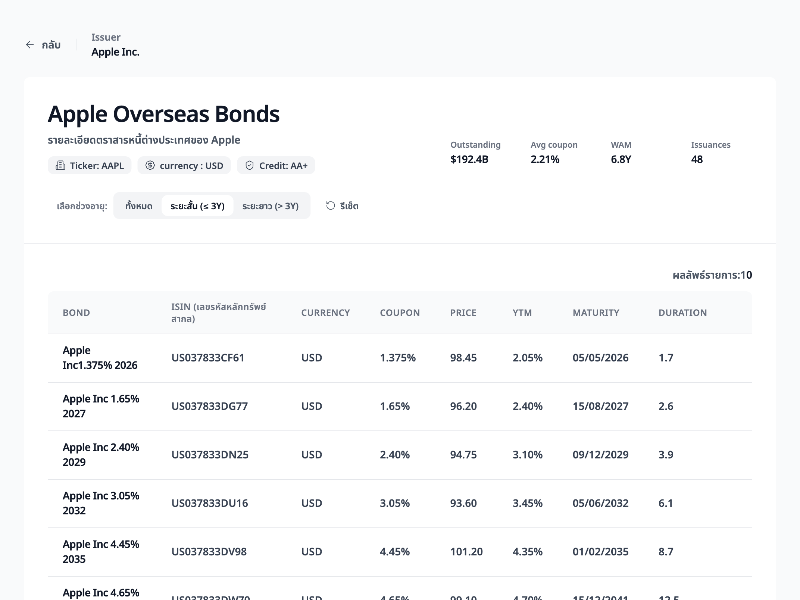Open the Apple Inc 3.05% 2032 bond

(101, 503)
